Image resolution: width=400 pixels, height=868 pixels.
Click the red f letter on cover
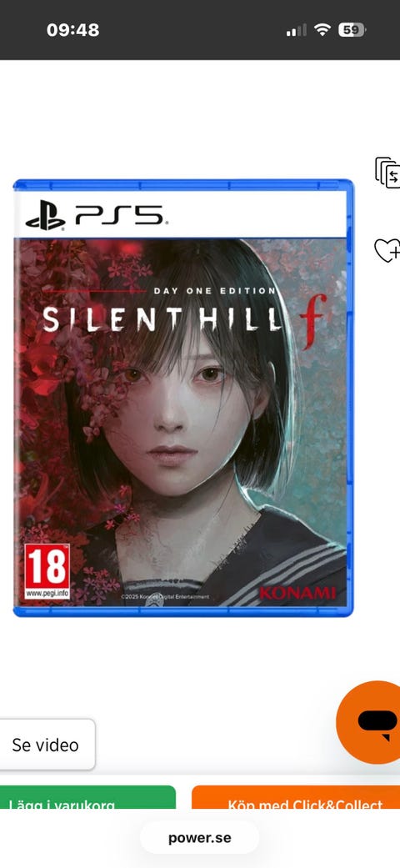pos(313,321)
